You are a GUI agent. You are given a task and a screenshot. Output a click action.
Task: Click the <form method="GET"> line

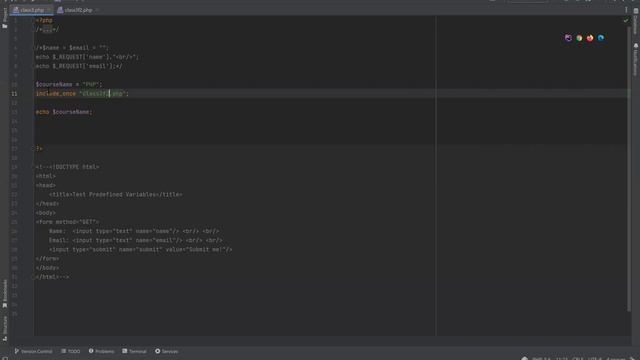(x=67, y=222)
